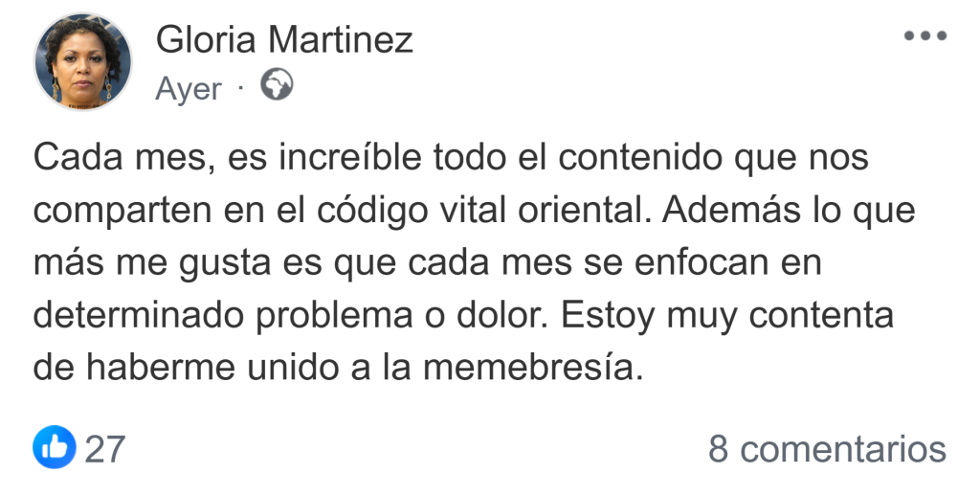Open the "8 comentarios" link
The width and height of the screenshot is (980, 496).
(x=827, y=448)
